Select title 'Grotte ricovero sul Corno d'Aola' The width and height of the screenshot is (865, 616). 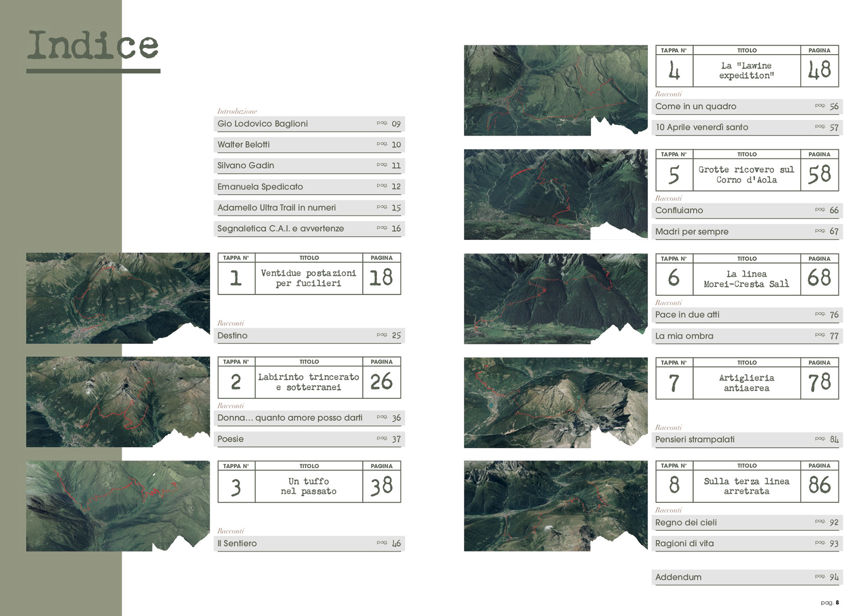tap(747, 175)
